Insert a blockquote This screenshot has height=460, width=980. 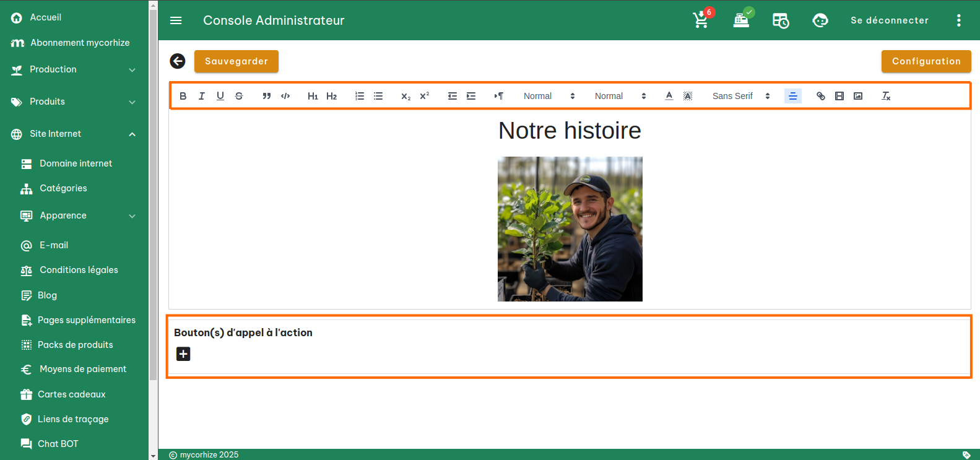(267, 96)
